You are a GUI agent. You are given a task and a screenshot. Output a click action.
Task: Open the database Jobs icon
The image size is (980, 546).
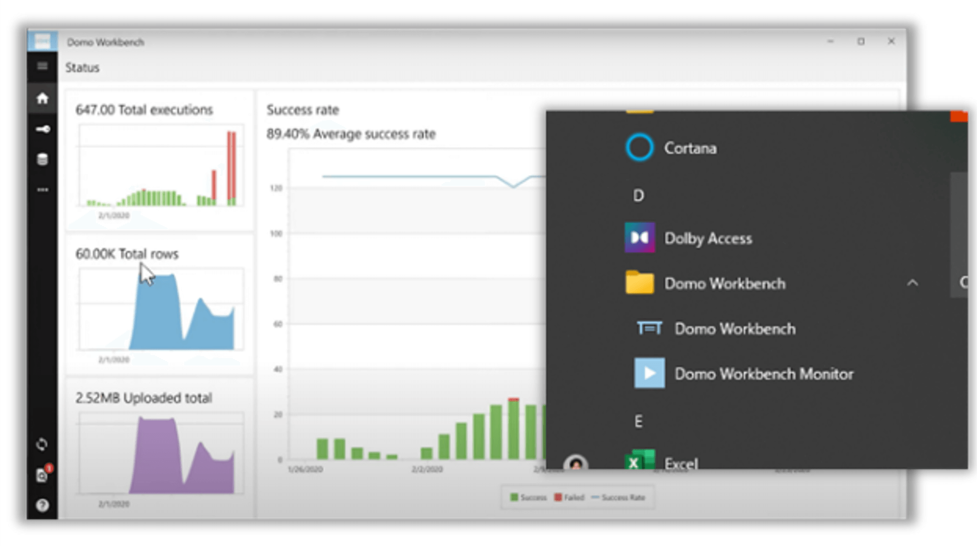[42, 160]
